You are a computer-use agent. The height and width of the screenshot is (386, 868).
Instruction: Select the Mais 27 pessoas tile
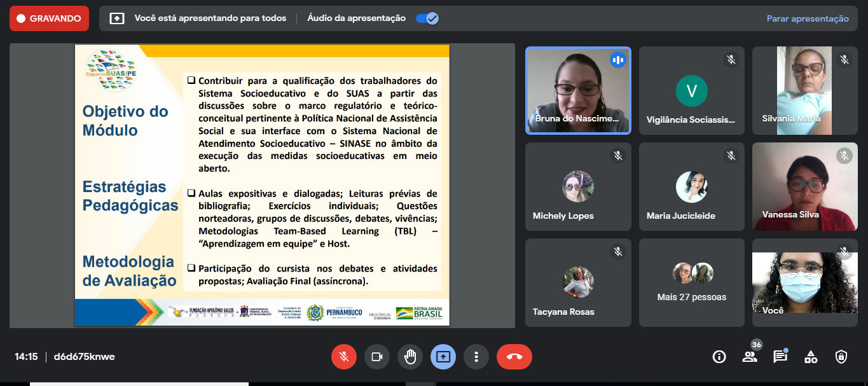(x=691, y=282)
